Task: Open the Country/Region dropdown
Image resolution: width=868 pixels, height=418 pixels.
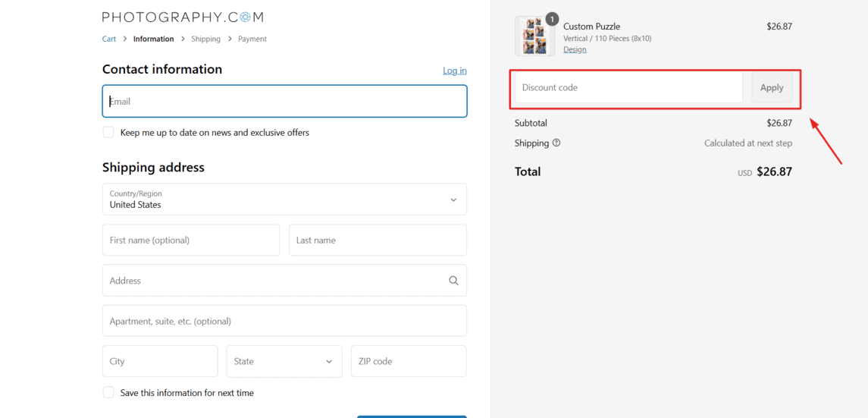Action: pos(284,200)
